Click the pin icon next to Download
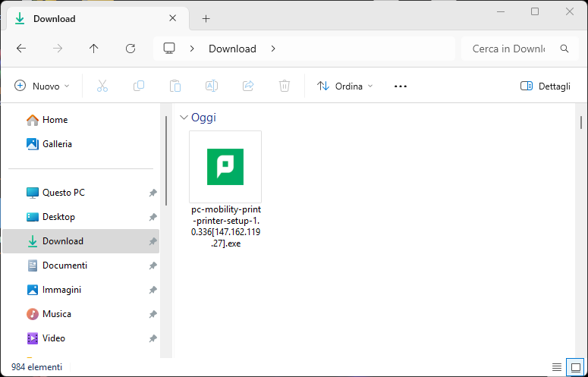The width and height of the screenshot is (588, 377). (153, 241)
